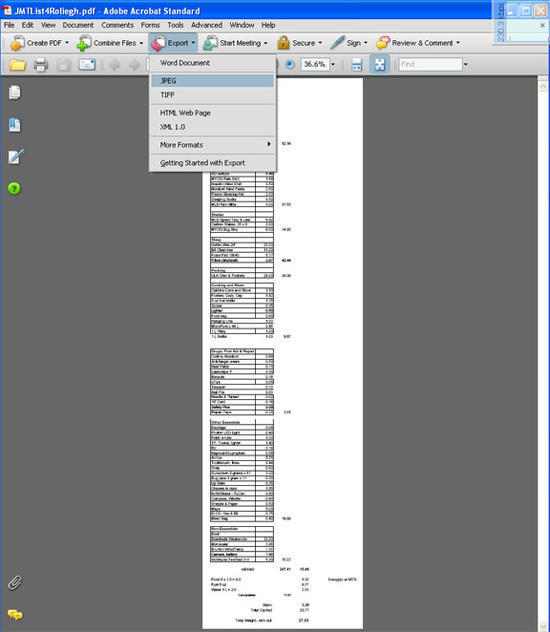This screenshot has width=550, height=632.
Task: Open the Comments panel icon
Action: (x=15, y=614)
